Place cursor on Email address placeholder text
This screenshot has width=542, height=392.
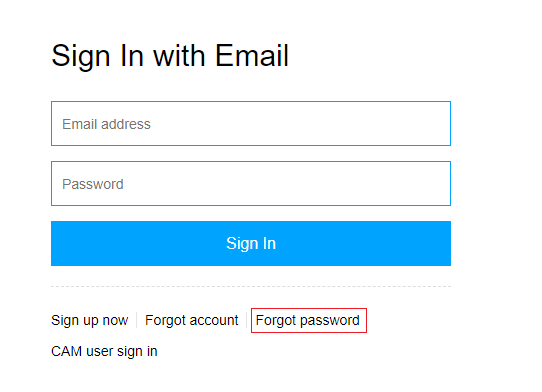click(x=106, y=124)
